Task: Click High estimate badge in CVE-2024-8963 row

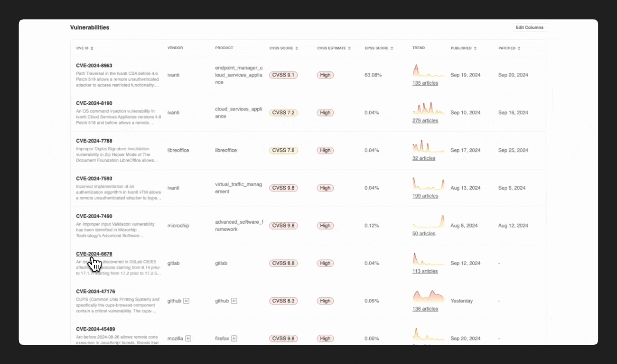Action: point(325,75)
